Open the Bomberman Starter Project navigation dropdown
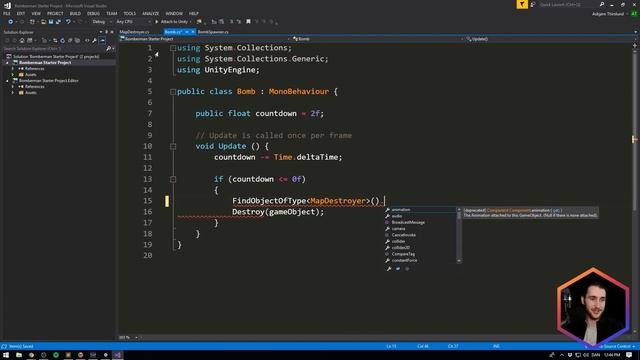 point(205,39)
